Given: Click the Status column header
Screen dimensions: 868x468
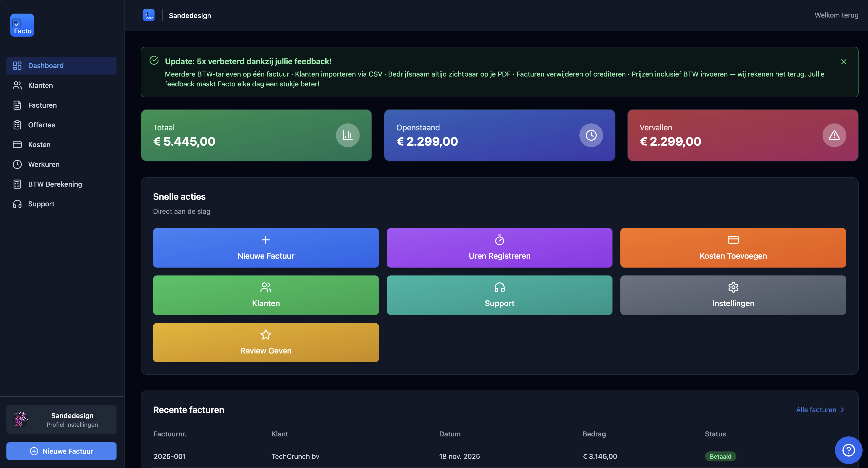Looking at the screenshot, I should (715, 434).
